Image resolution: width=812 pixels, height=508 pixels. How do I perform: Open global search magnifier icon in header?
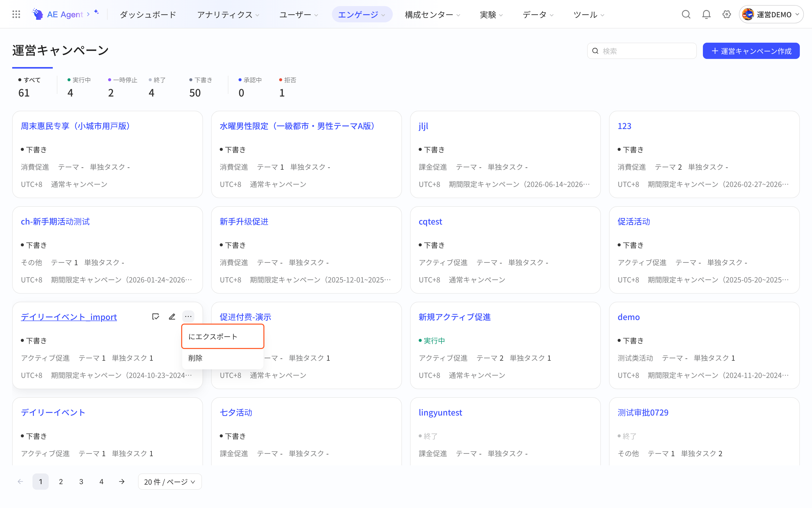pyautogui.click(x=686, y=14)
